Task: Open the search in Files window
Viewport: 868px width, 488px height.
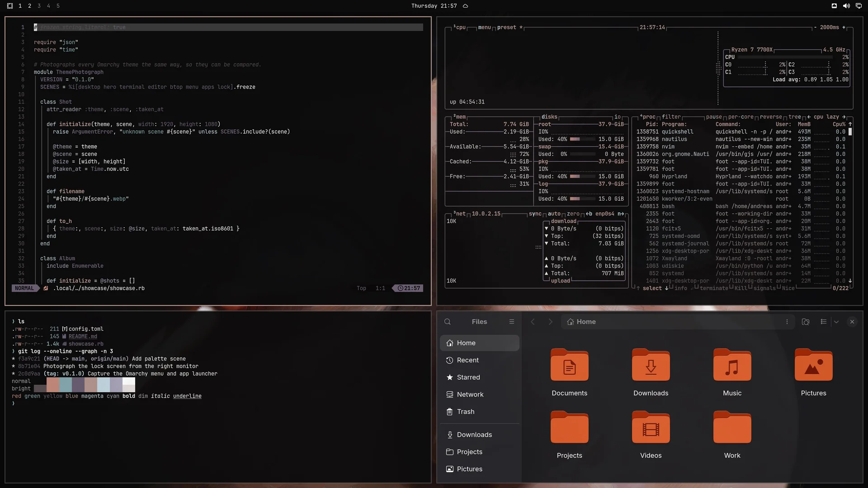Action: [x=448, y=322]
